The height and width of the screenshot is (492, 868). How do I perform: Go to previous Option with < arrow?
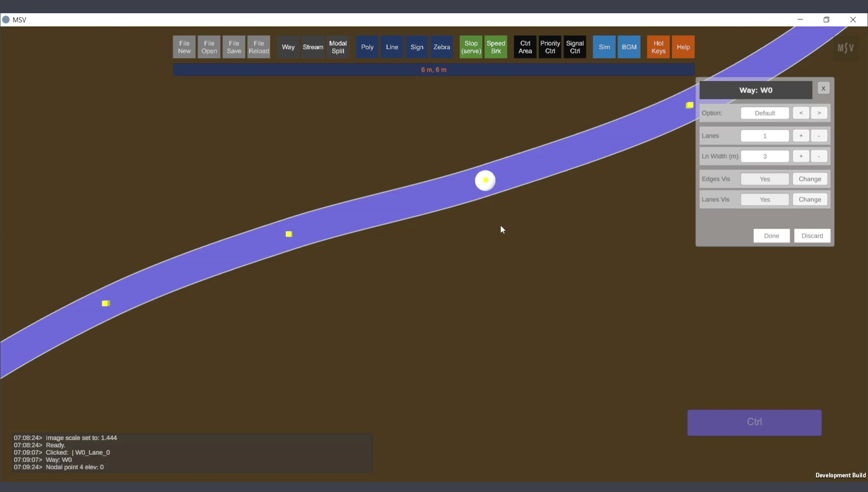[801, 113]
